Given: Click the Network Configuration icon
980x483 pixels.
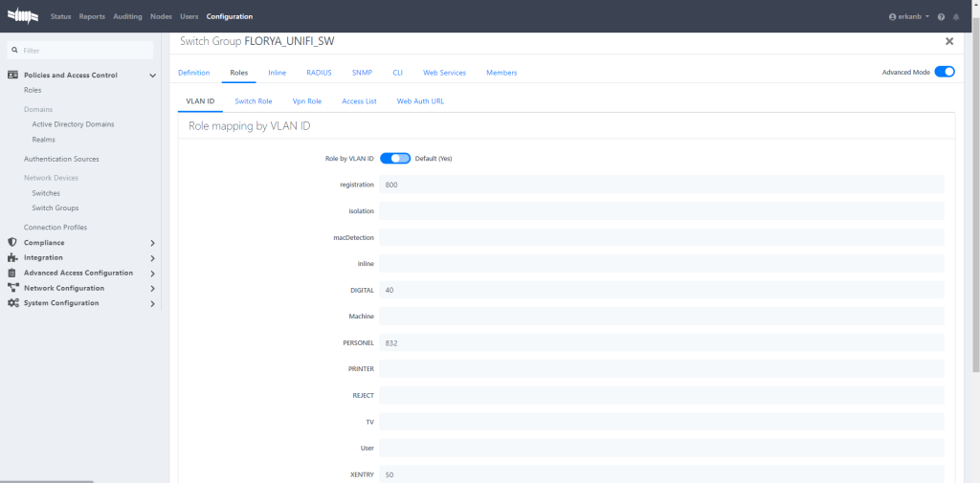Looking at the screenshot, I should pos(12,288).
